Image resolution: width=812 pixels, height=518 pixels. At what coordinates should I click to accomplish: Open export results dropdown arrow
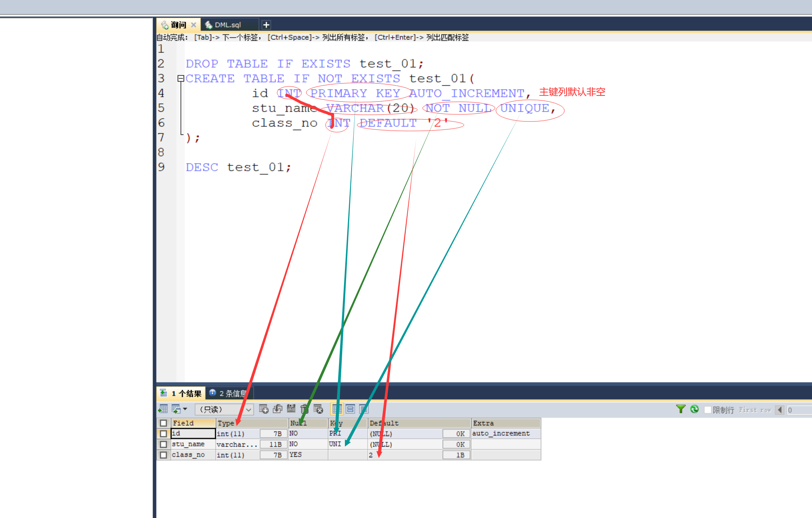click(x=185, y=409)
